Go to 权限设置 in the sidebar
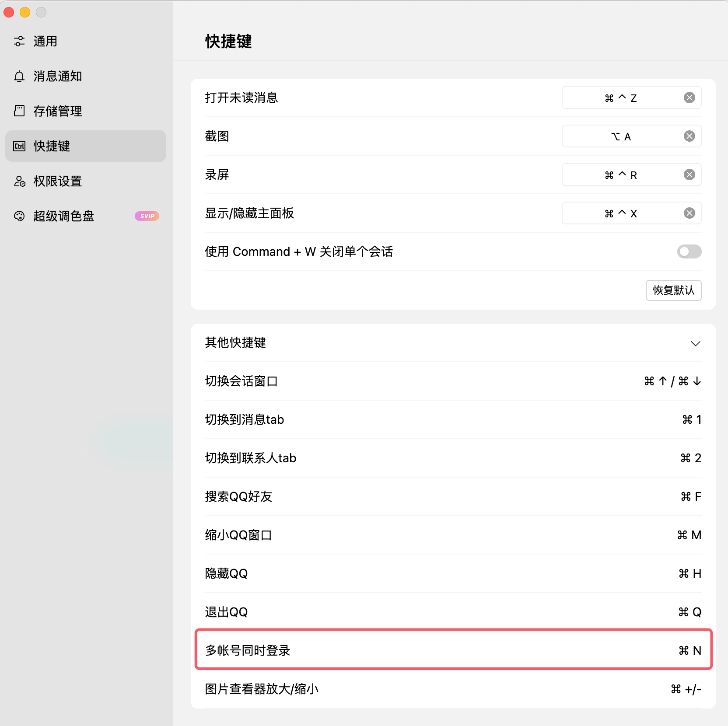The width and height of the screenshot is (728, 726). pos(58,181)
